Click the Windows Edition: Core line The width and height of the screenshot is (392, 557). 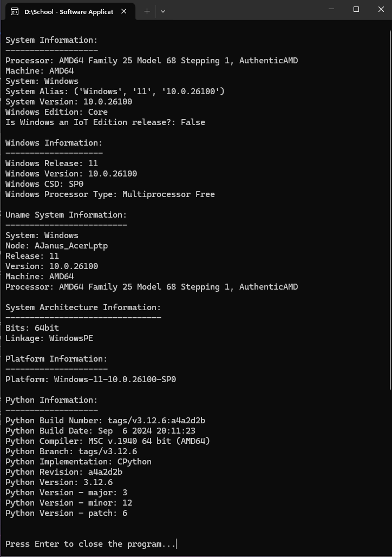(56, 112)
